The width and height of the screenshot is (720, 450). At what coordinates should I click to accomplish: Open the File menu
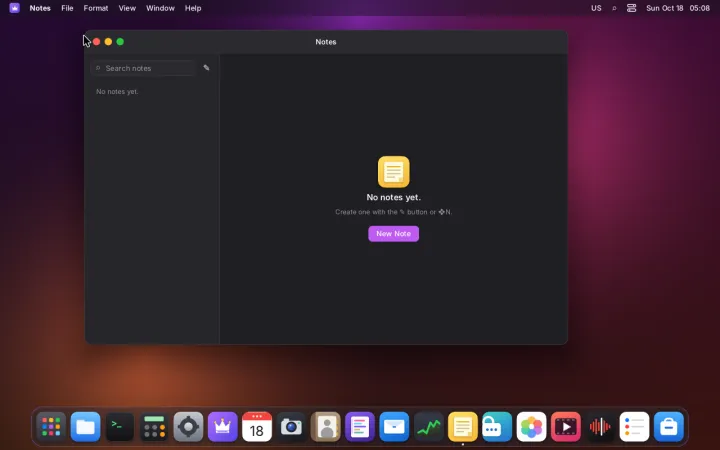point(67,8)
